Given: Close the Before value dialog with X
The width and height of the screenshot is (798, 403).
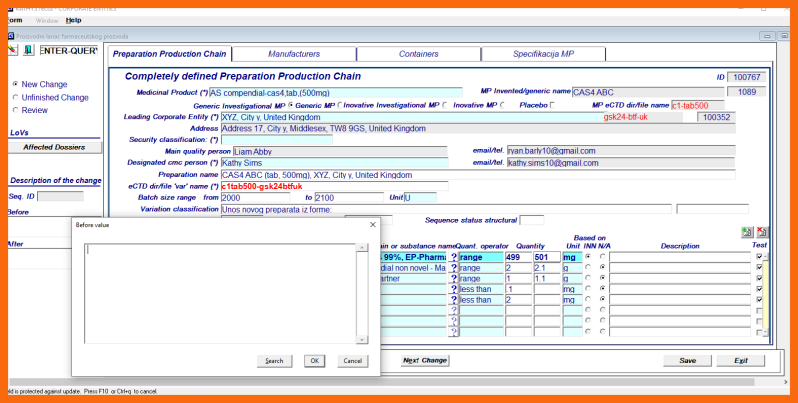Looking at the screenshot, I should pyautogui.click(x=372, y=225).
